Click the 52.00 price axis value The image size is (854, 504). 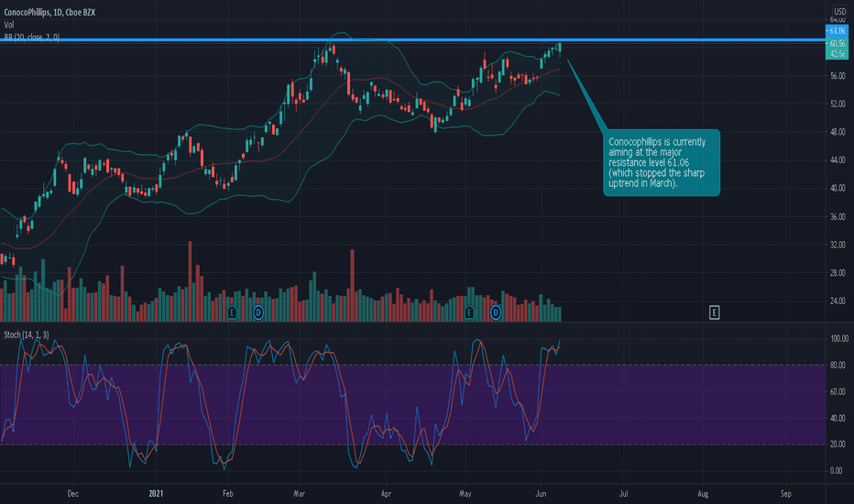pos(838,104)
